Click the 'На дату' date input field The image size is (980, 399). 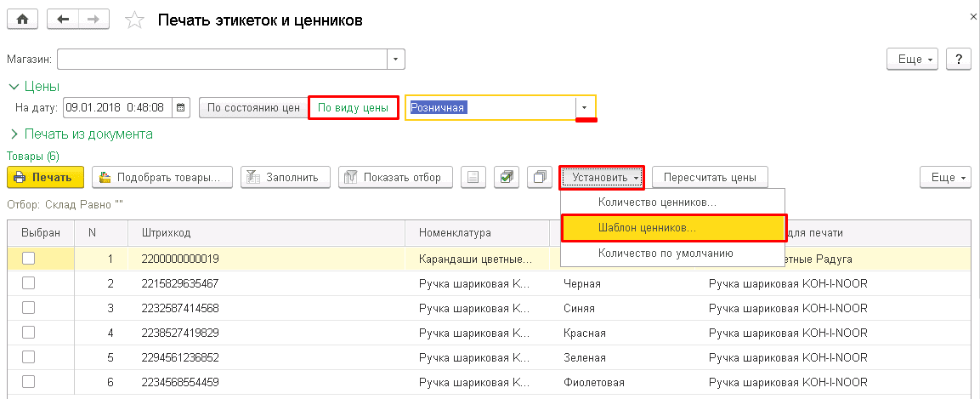click(x=117, y=108)
